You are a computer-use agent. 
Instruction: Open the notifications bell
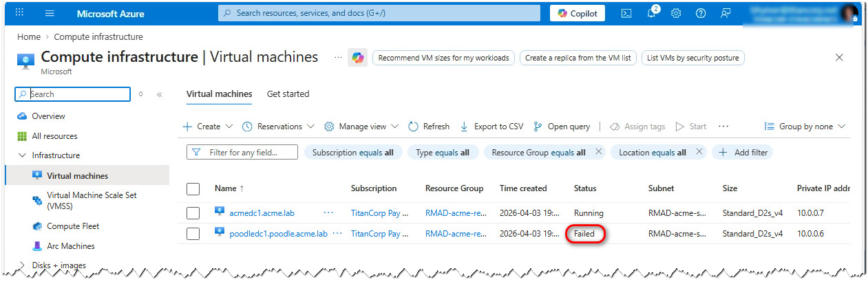click(652, 13)
